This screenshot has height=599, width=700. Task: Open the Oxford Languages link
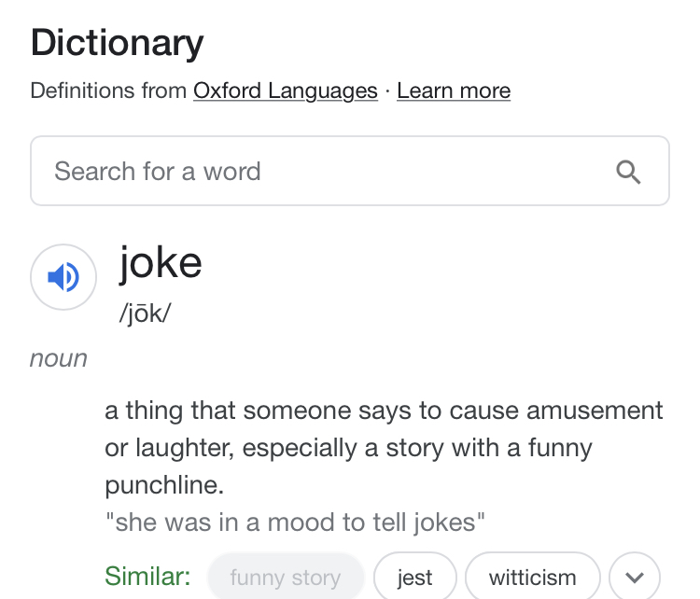pos(286,91)
